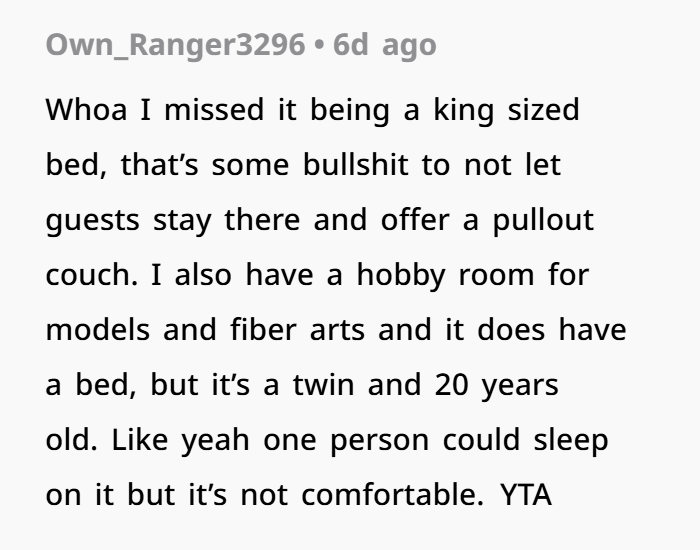Click the word couch in the comment

[x=92, y=275]
